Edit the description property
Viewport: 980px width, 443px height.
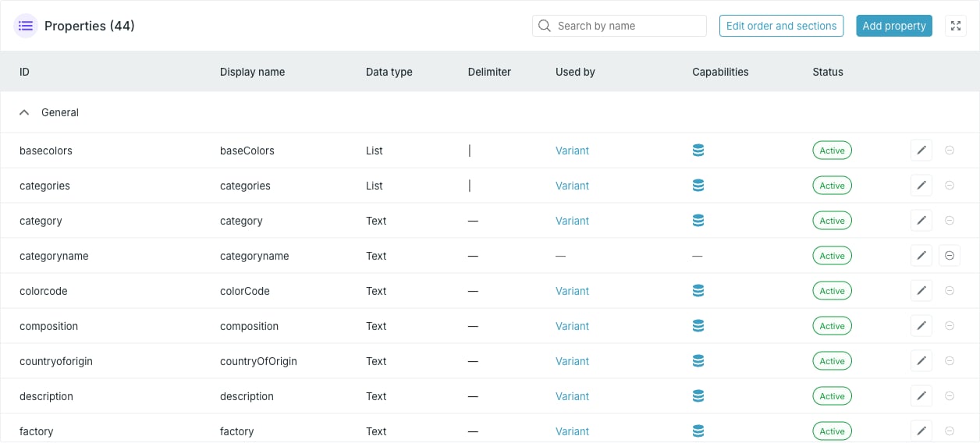click(x=921, y=396)
